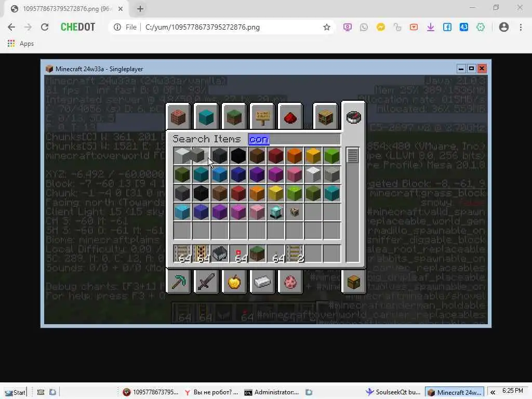Open the Saved Hotbars tab with bookshelf icon
The height and width of the screenshot is (399, 532).
point(326,117)
